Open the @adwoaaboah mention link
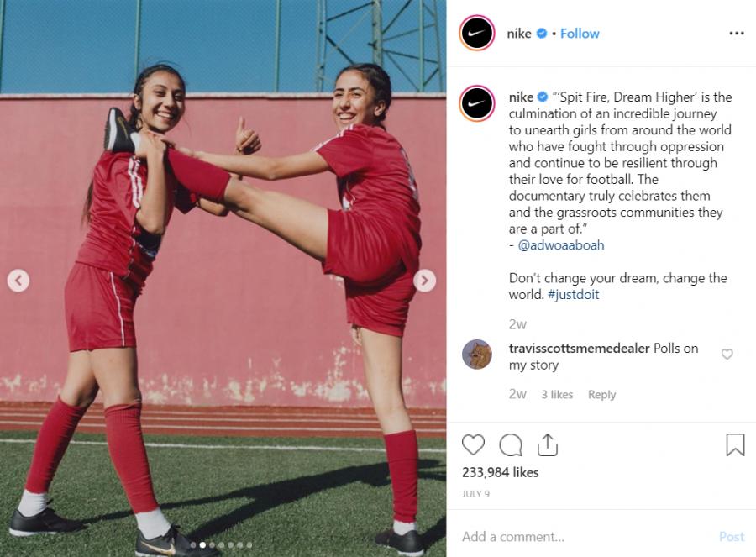 [561, 245]
